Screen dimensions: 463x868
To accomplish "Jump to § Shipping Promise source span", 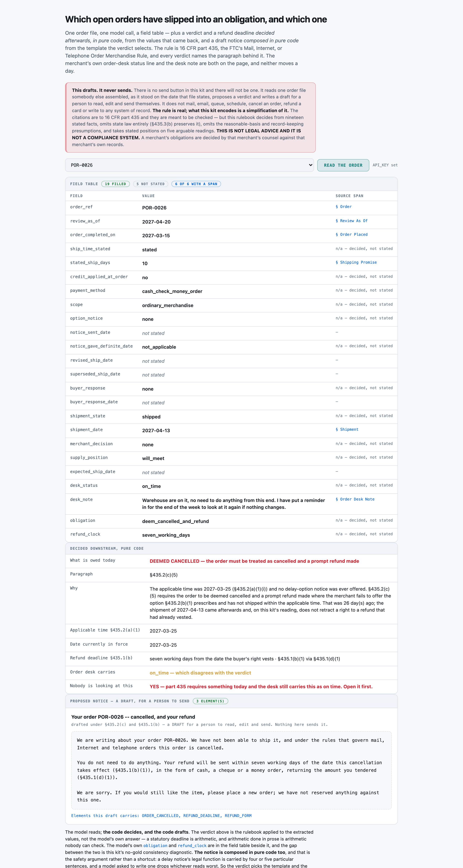I will [356, 262].
